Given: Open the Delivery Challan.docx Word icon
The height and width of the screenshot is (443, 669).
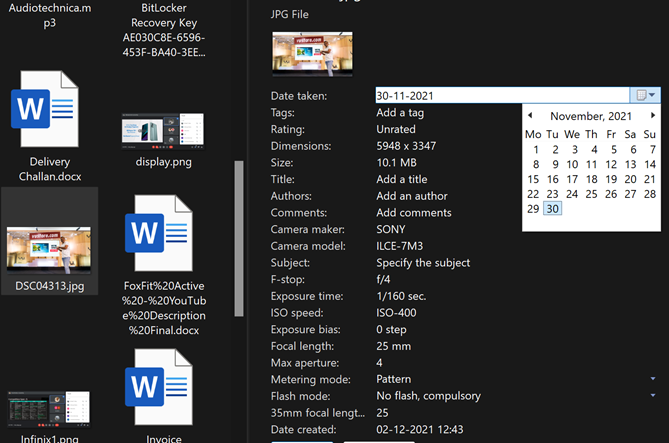Looking at the screenshot, I should 46,109.
